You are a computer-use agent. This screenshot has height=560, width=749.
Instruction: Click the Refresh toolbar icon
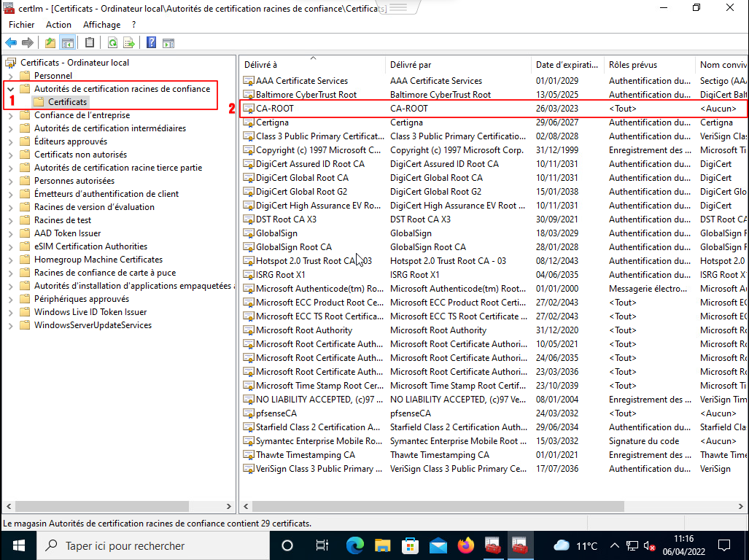tap(112, 42)
